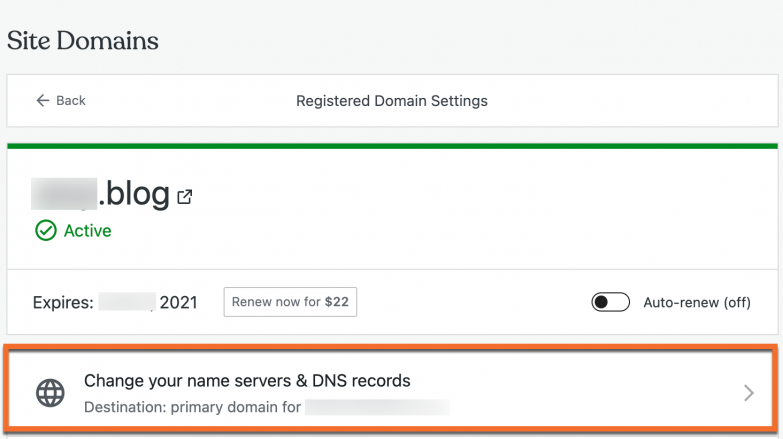This screenshot has height=439, width=783.
Task: Click the blurred domain name before .blog
Action: coord(64,193)
